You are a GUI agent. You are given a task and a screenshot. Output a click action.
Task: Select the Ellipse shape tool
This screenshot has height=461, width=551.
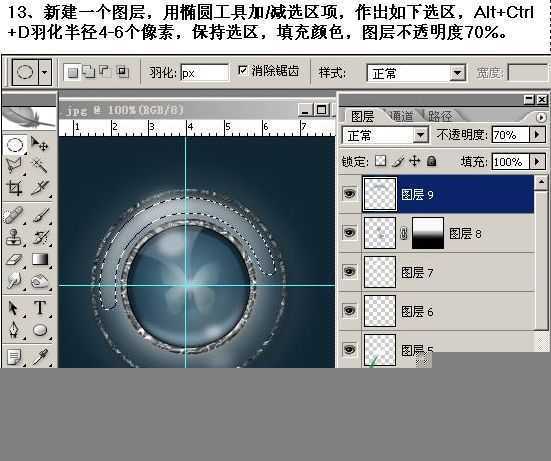[40, 330]
